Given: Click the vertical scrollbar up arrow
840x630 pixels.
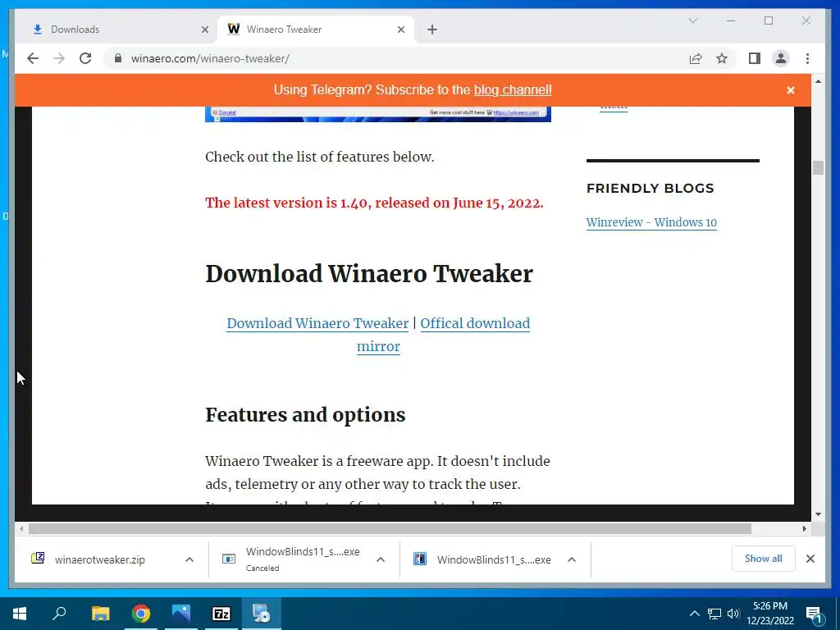Looking at the screenshot, I should [818, 81].
